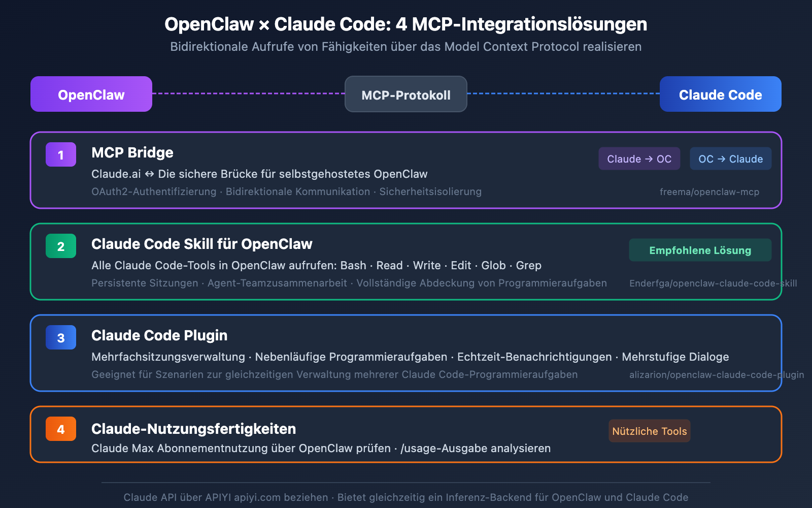Screen dimensions: 812x508
Task: Click the MCP-Protokoll node
Action: [405, 94]
